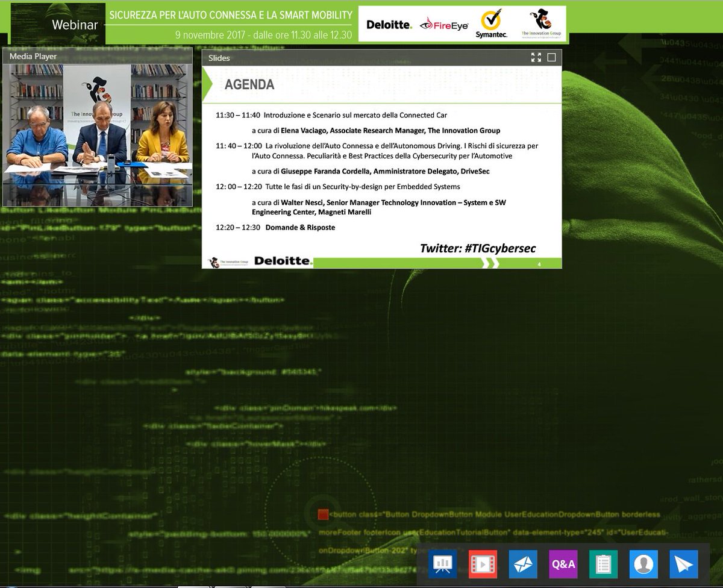The height and width of the screenshot is (588, 723).
Task: Click "La rivoluzione dell'Auto Connessa" agenda line
Action: [x=377, y=151]
